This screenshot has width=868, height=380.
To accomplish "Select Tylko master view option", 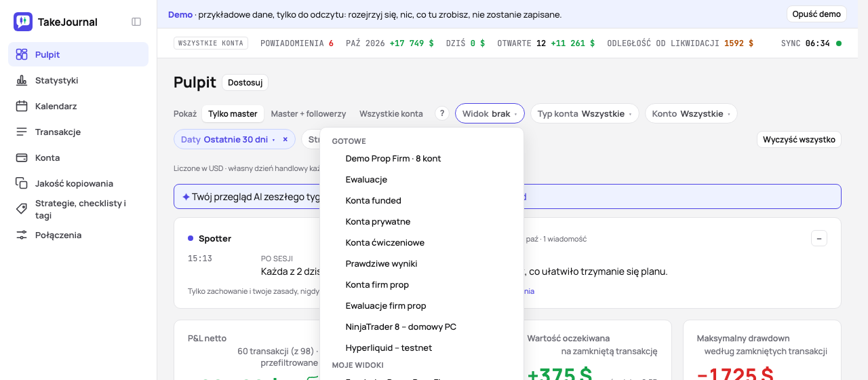I will (x=233, y=113).
